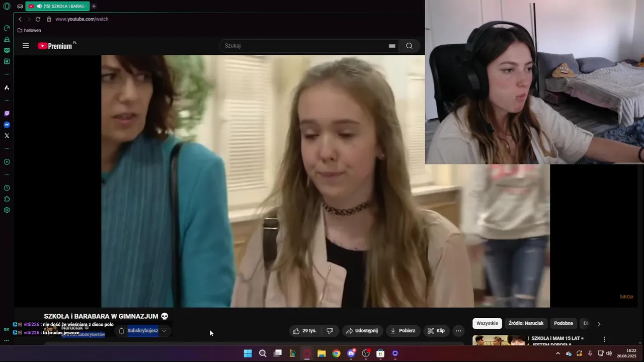This screenshot has height=362, width=644.
Task: Open GX Control speedometer in sidebar
Action: click(7, 28)
